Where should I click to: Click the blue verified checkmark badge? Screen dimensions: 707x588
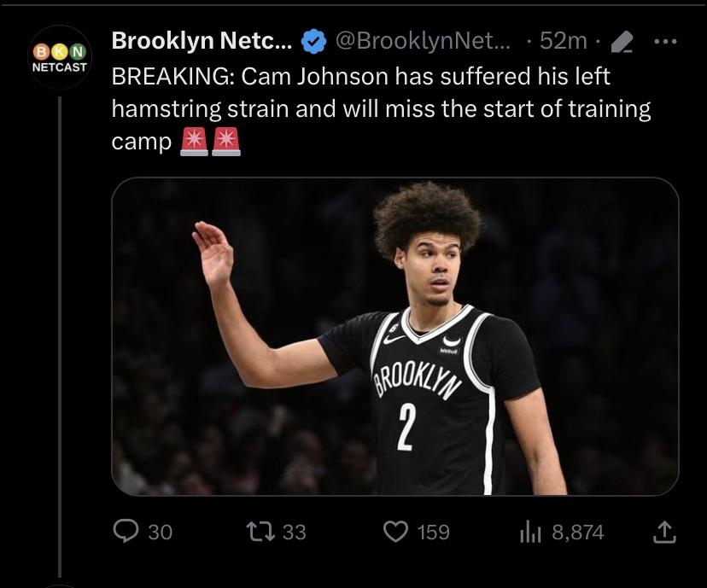pyautogui.click(x=314, y=40)
